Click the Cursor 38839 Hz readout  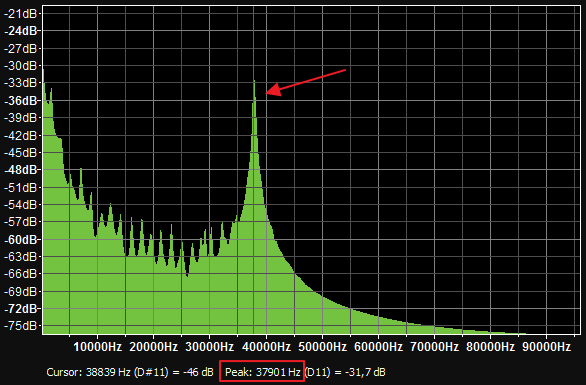click(x=130, y=372)
